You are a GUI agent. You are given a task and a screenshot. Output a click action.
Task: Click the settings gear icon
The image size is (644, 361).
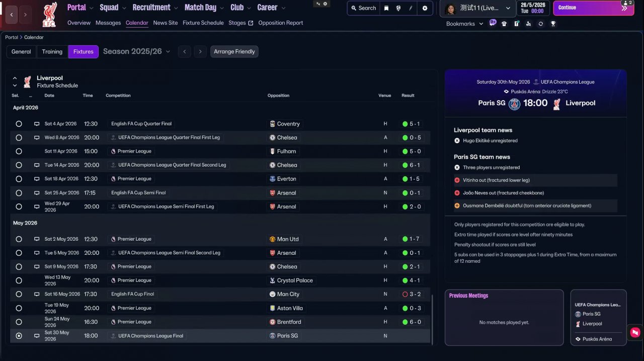425,8
